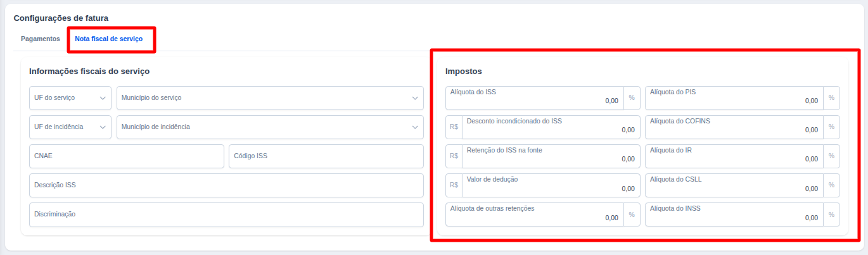Viewport: 868px width, 255px height.
Task: Expand the Município de incidência dropdown
Action: pyautogui.click(x=269, y=127)
